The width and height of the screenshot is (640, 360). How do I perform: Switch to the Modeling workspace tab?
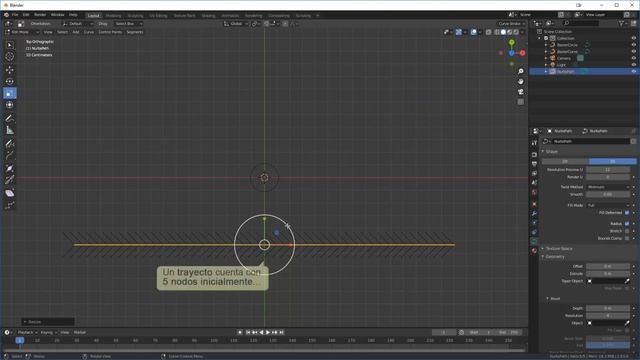114,16
